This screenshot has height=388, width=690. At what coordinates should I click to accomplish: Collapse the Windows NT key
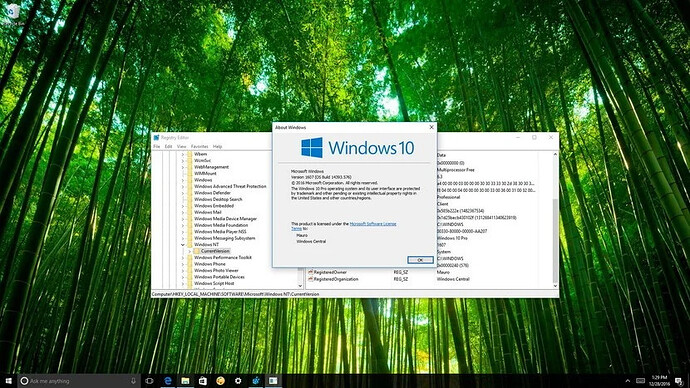pyautogui.click(x=183, y=245)
